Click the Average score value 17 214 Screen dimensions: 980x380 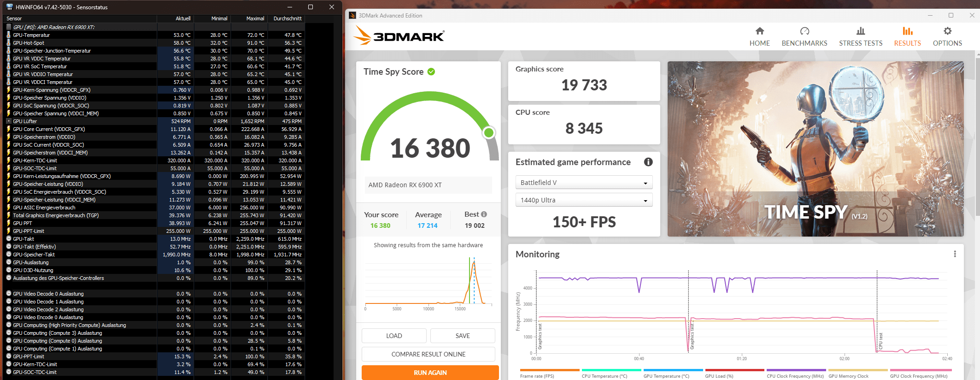(x=428, y=226)
